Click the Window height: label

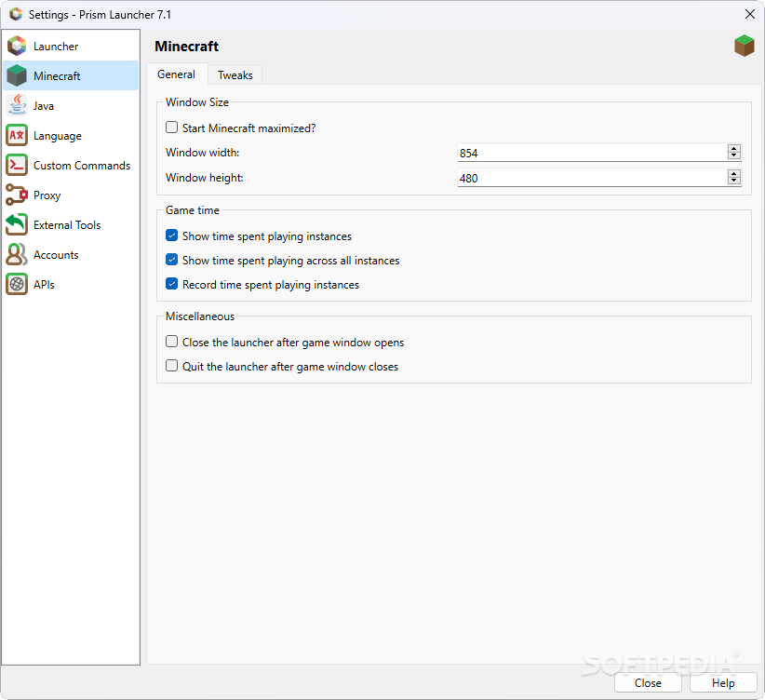(205, 178)
